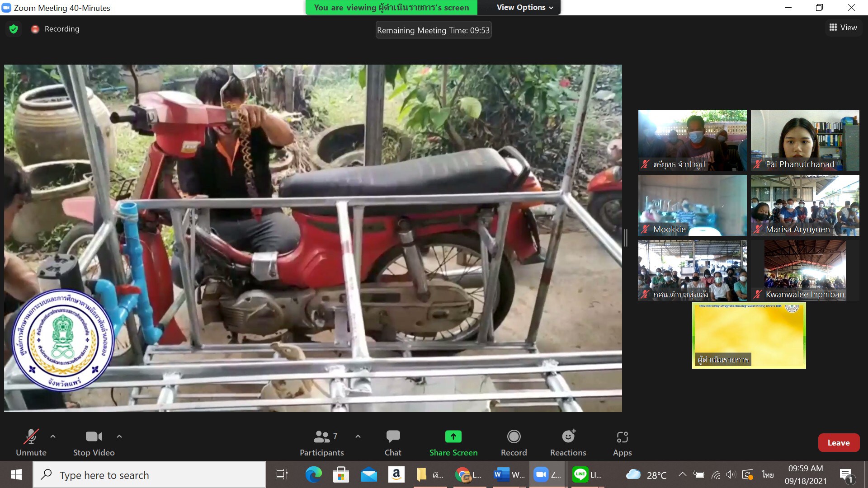Open LINE app in taskbar
This screenshot has width=868, height=488.
click(x=587, y=474)
